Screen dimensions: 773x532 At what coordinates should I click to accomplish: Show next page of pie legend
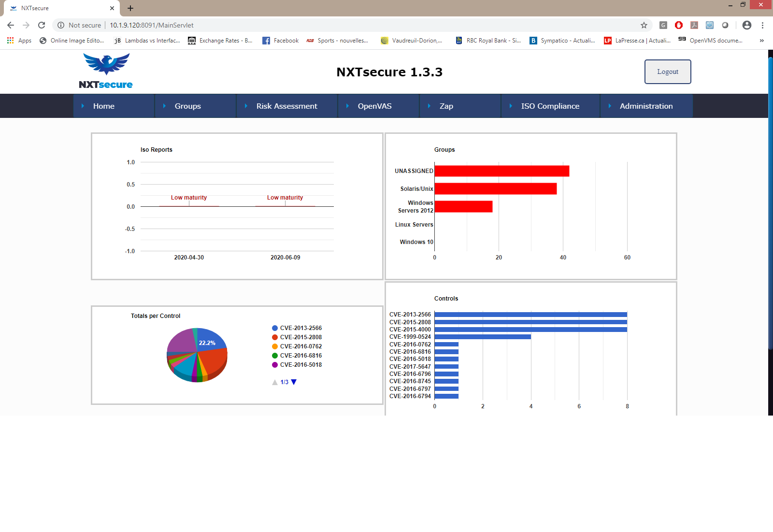pos(294,382)
